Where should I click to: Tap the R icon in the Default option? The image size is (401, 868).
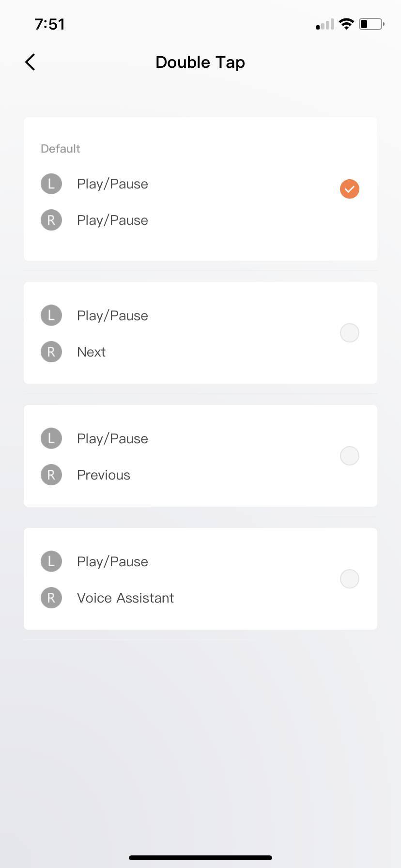(x=51, y=220)
